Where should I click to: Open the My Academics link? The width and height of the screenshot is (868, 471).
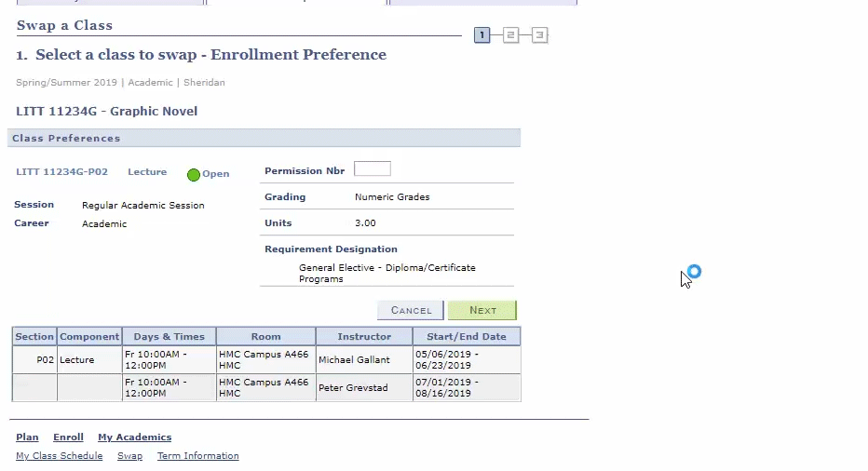click(x=134, y=437)
